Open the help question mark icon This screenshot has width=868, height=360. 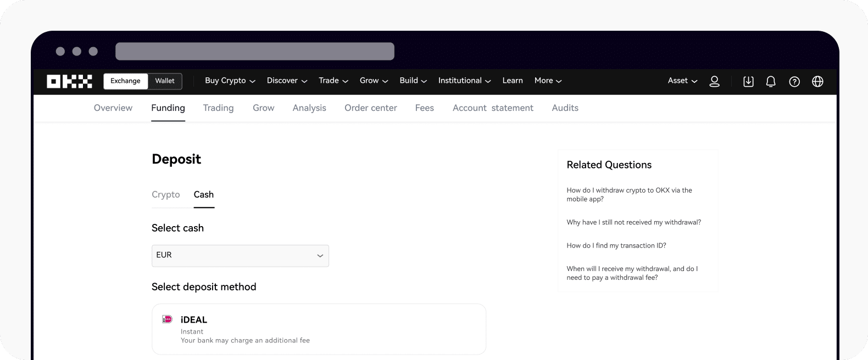[x=794, y=81]
